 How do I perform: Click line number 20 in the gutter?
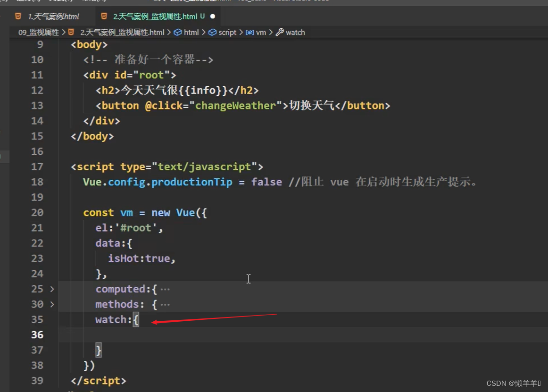point(37,213)
